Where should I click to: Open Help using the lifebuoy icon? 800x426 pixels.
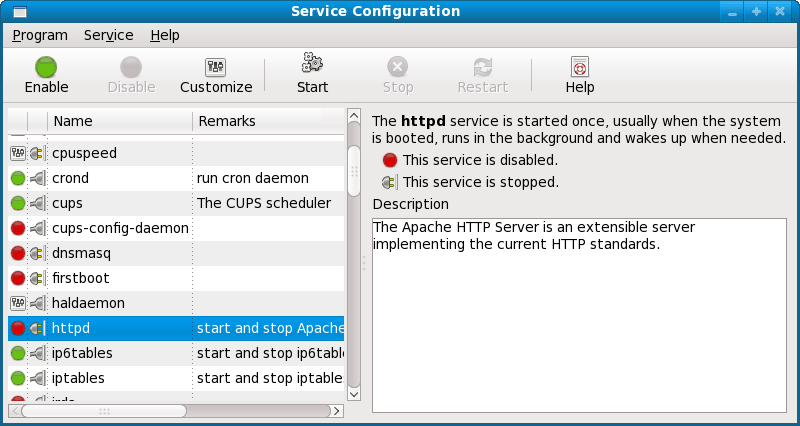point(579,68)
